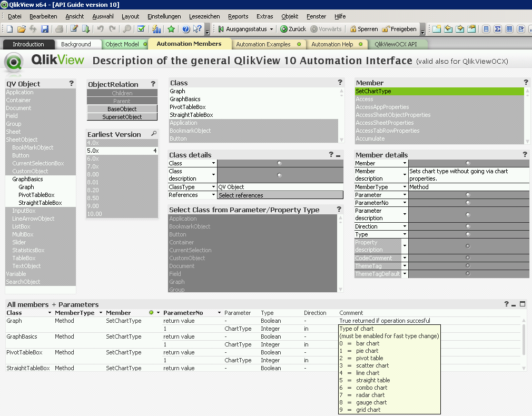Select BaseObject in the ObjectRelation list

click(122, 109)
